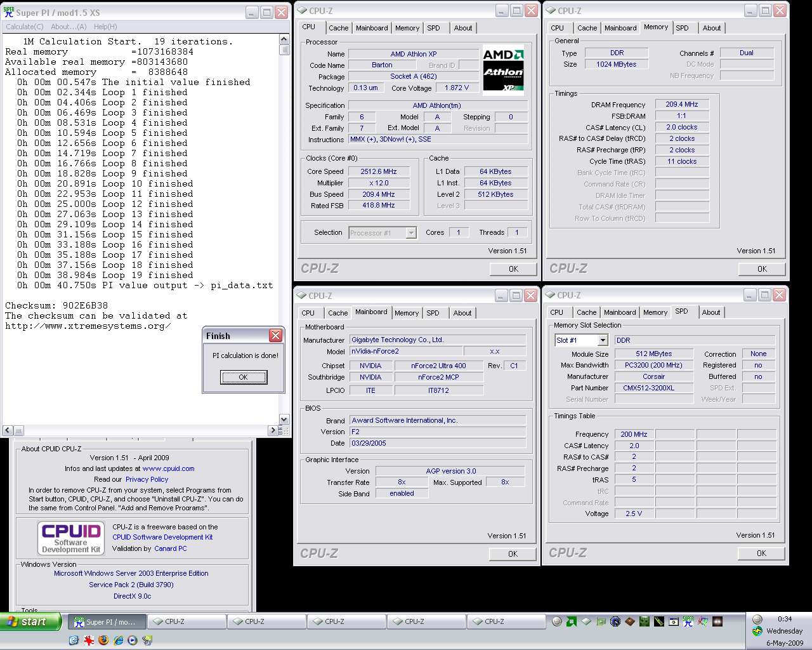Click the Windows start button

coord(30,622)
